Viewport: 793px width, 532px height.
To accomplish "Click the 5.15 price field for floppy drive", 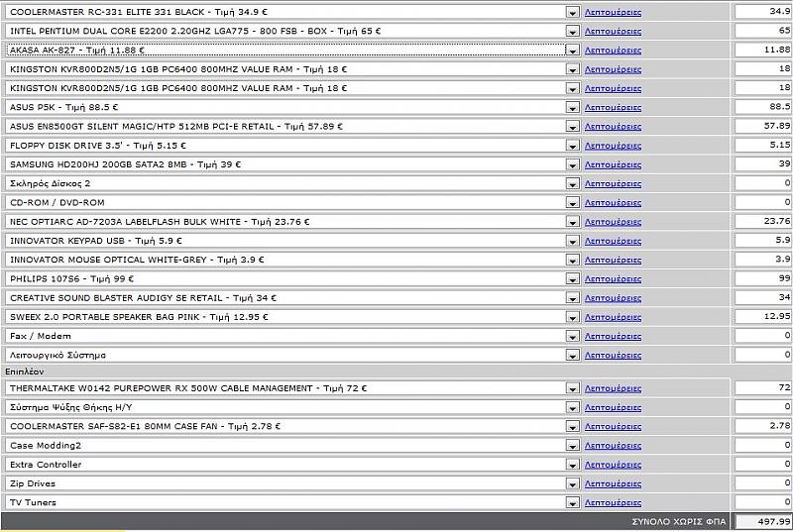I will pyautogui.click(x=763, y=145).
